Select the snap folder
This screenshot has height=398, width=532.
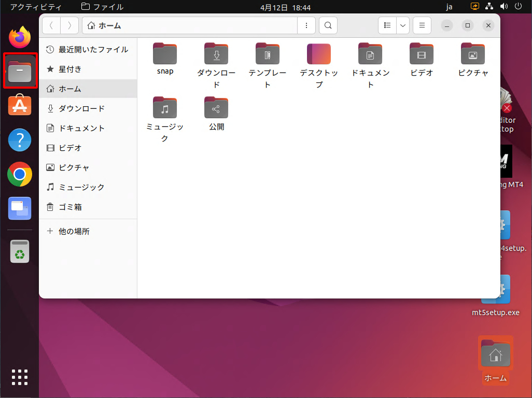coord(165,54)
